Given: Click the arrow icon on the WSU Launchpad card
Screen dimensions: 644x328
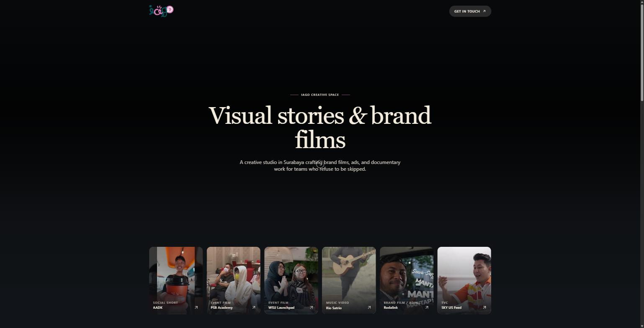Looking at the screenshot, I should [x=311, y=307].
